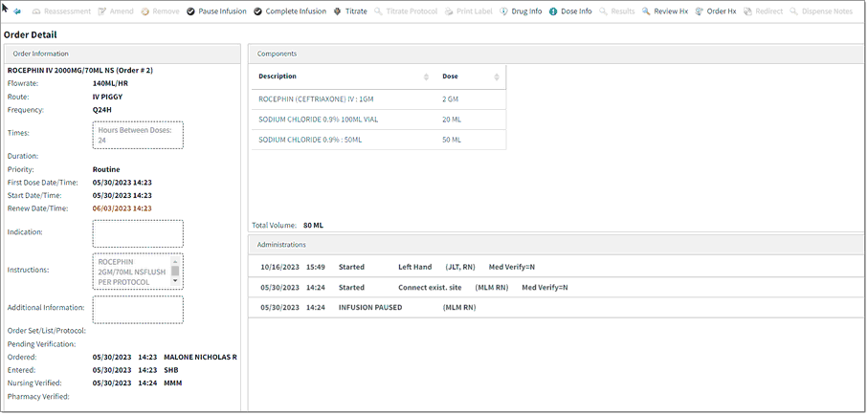Click the route value IV PIGGY

click(107, 97)
